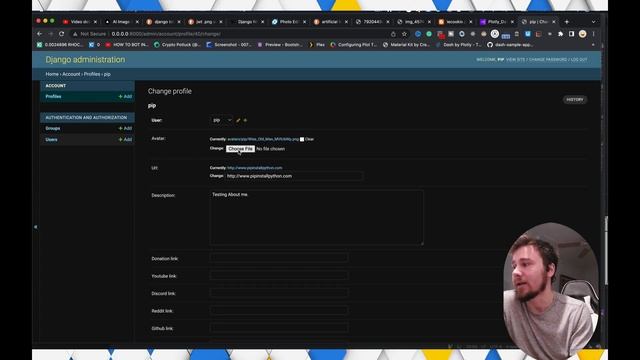Click the Add link next to Users
The image size is (640, 360).
coord(125,140)
